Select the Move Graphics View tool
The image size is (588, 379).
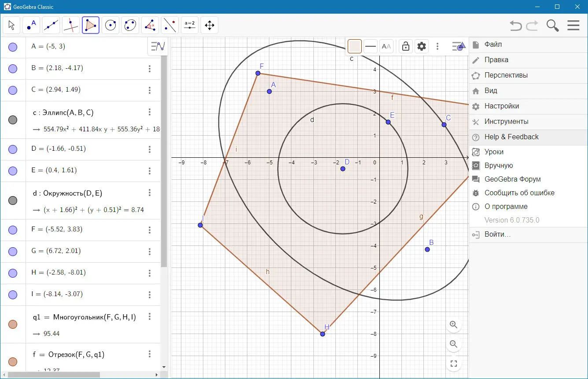click(x=209, y=26)
